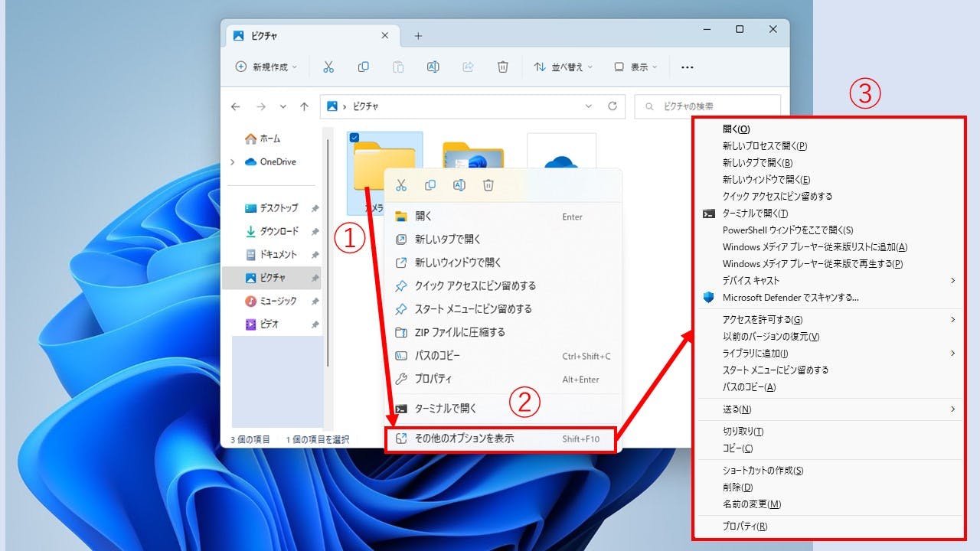This screenshot has height=551, width=980.
Task: Open the three-dot See more menu
Action: click(x=687, y=67)
